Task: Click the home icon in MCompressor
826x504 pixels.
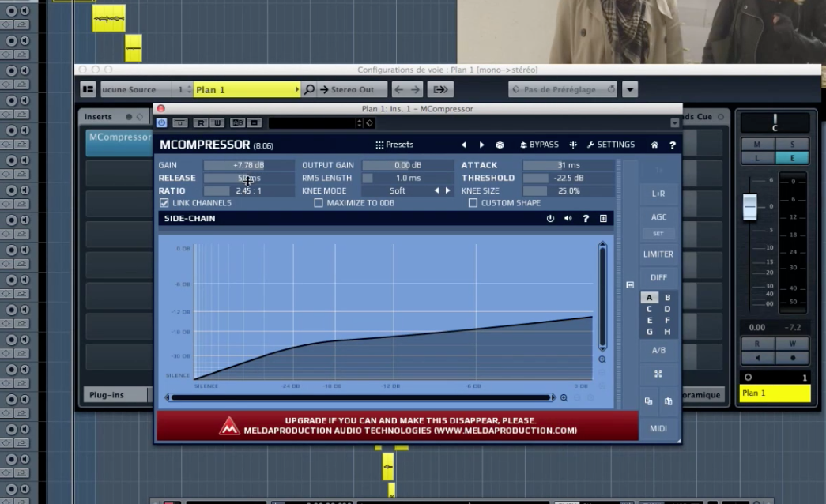Action: [654, 145]
